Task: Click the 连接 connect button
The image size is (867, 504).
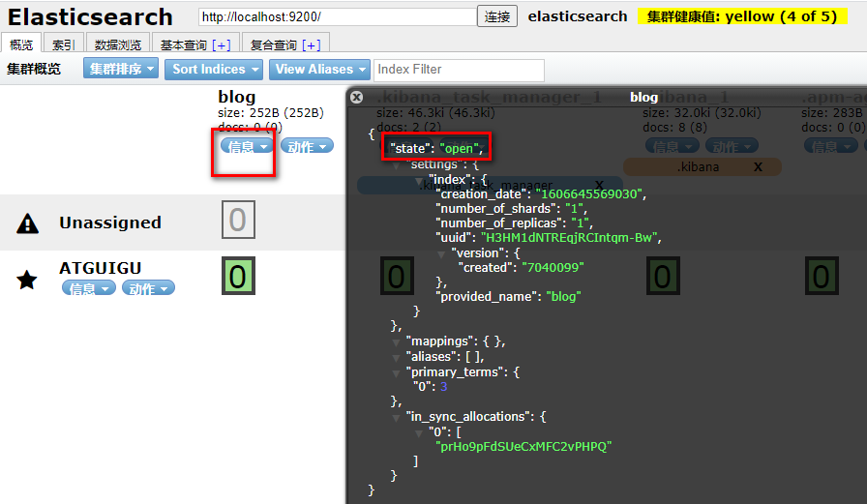Action: (x=497, y=16)
